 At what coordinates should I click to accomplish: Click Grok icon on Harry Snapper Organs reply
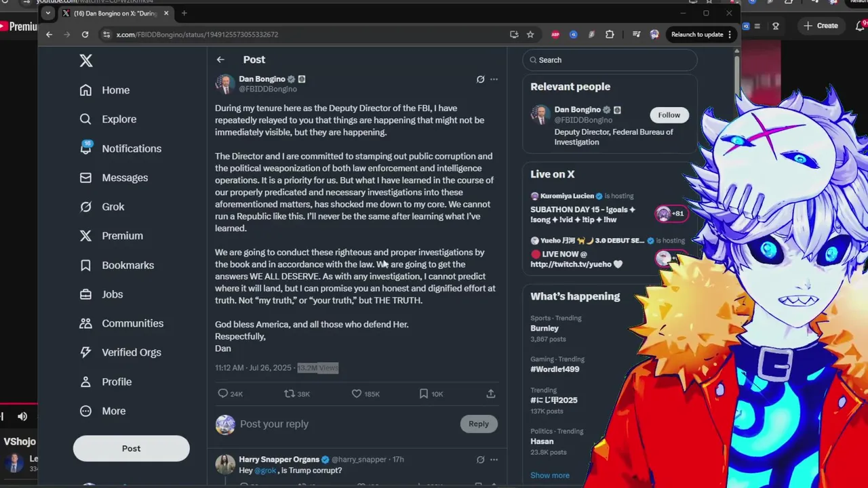(x=480, y=460)
